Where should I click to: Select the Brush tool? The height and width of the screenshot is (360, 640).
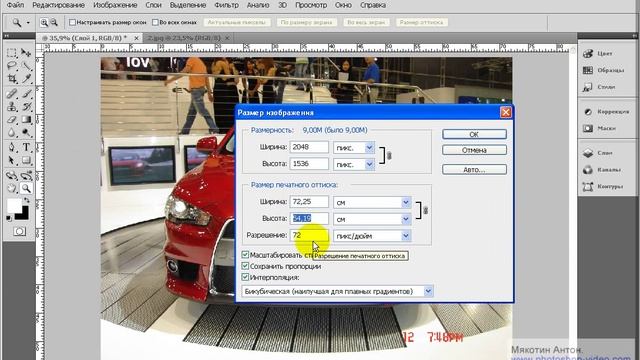point(26,93)
